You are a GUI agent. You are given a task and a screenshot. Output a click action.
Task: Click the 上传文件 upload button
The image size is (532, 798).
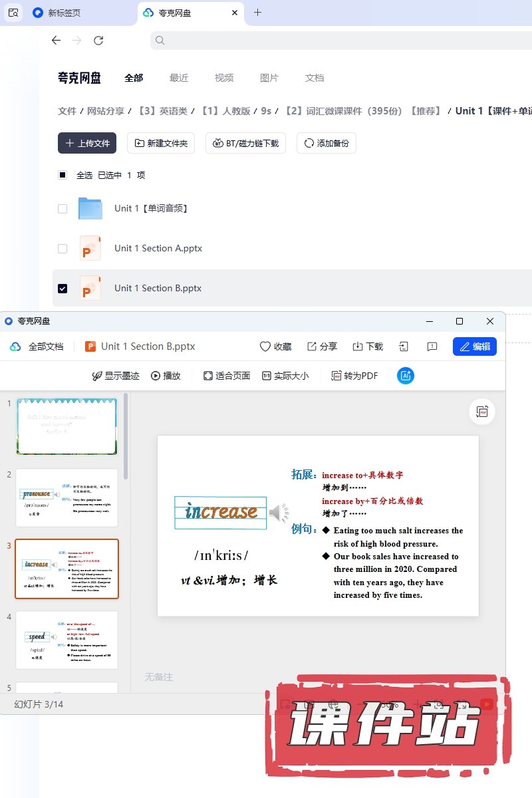(87, 143)
